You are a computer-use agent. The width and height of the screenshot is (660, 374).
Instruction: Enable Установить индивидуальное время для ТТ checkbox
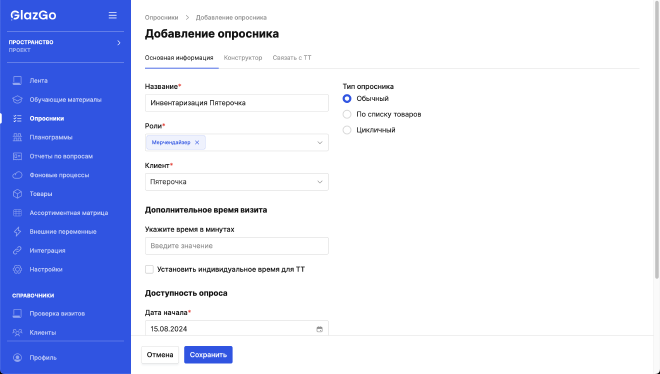tap(149, 269)
